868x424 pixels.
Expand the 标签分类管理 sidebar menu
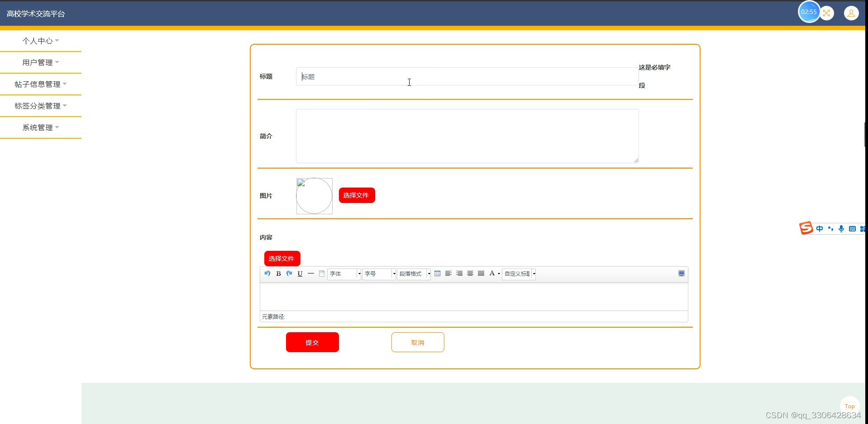41,106
